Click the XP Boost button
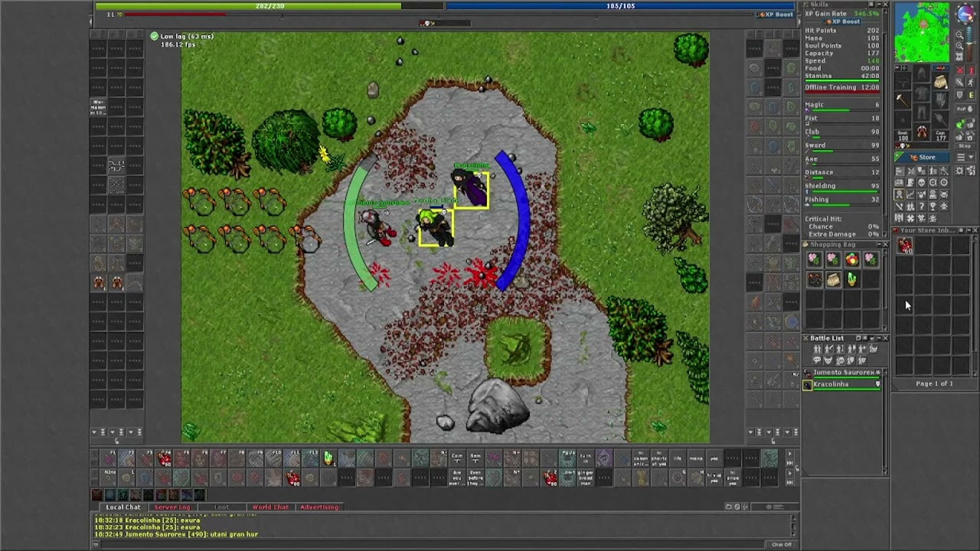980x551 pixels. tap(776, 14)
